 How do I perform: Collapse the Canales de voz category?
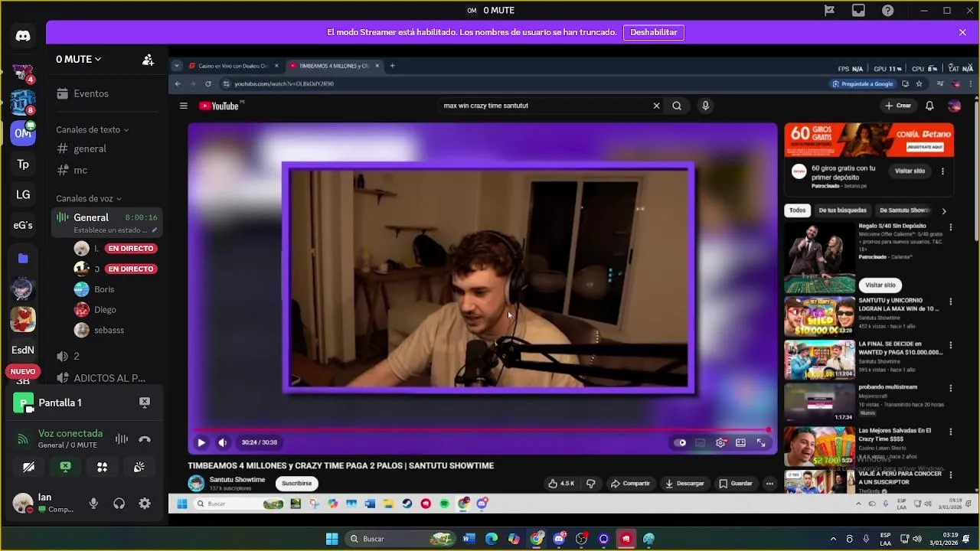[x=89, y=199]
